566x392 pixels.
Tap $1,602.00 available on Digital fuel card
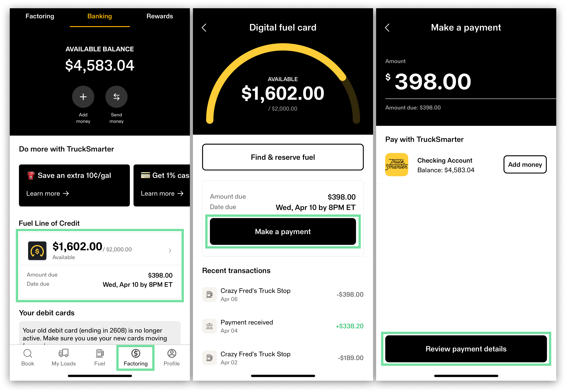tap(283, 94)
